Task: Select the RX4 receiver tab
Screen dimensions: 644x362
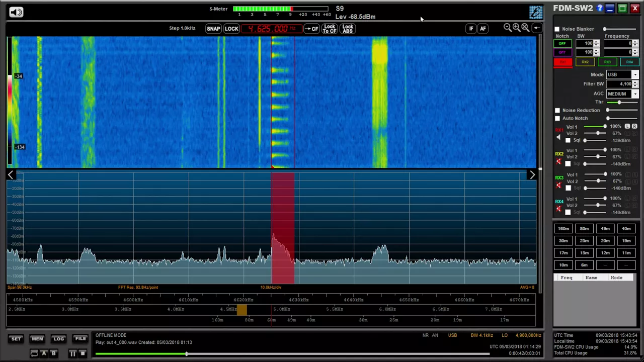Action: point(629,62)
